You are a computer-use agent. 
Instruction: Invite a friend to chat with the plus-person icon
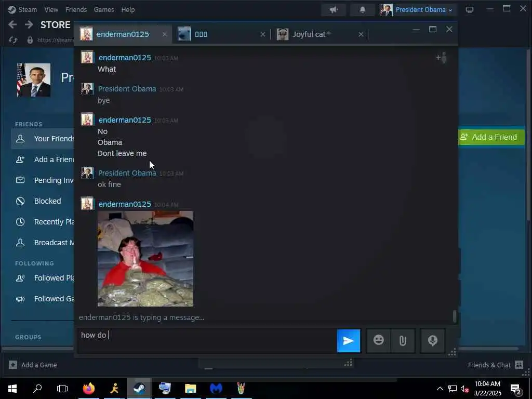(442, 58)
